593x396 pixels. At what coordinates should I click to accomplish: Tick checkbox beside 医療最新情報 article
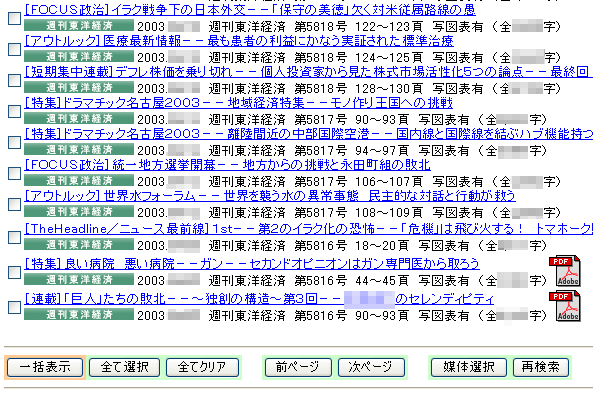tap(14, 49)
